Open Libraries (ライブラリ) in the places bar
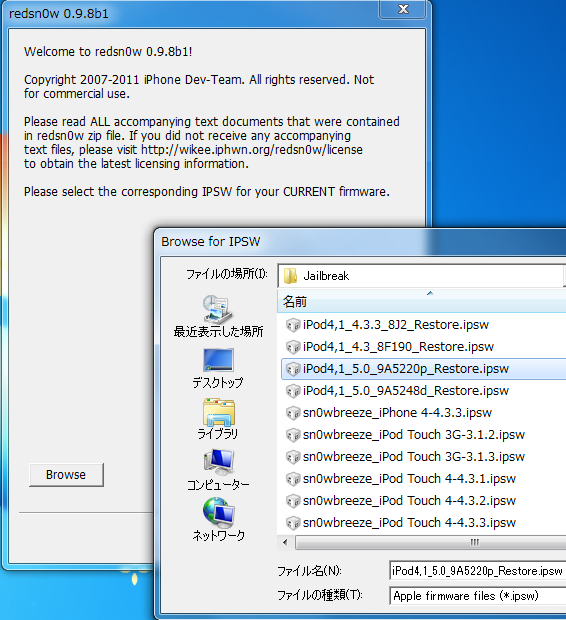 (x=218, y=419)
